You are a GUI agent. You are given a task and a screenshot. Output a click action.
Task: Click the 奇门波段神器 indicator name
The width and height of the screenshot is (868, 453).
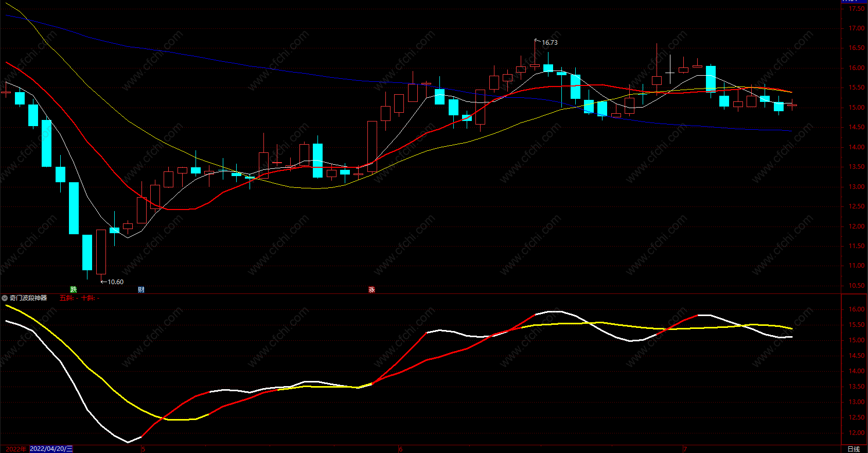pos(28,298)
